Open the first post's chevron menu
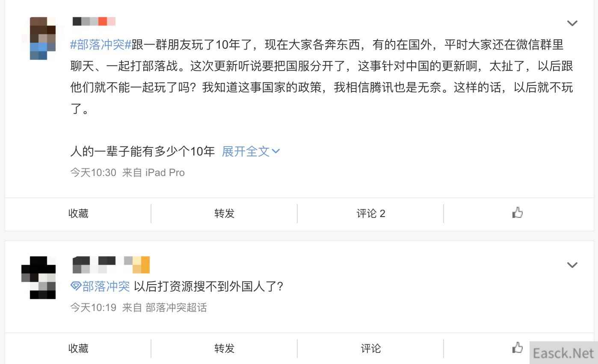Image resolution: width=598 pixels, height=364 pixels. (572, 23)
